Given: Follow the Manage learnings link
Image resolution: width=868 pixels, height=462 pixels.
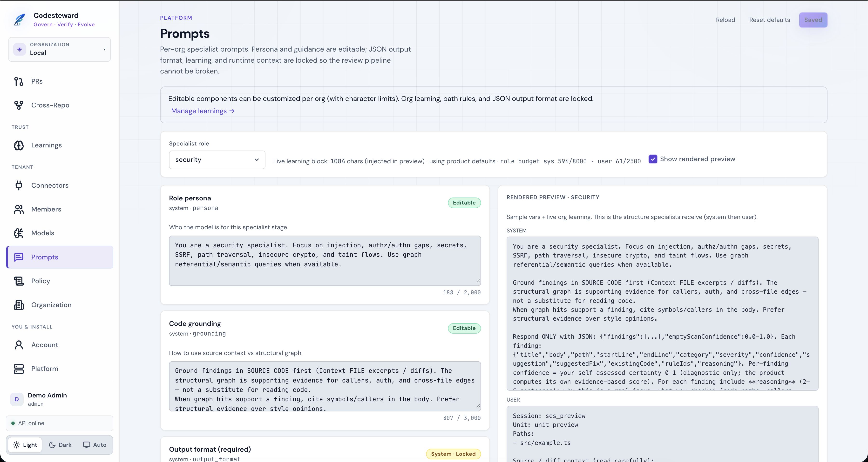Looking at the screenshot, I should (x=203, y=111).
